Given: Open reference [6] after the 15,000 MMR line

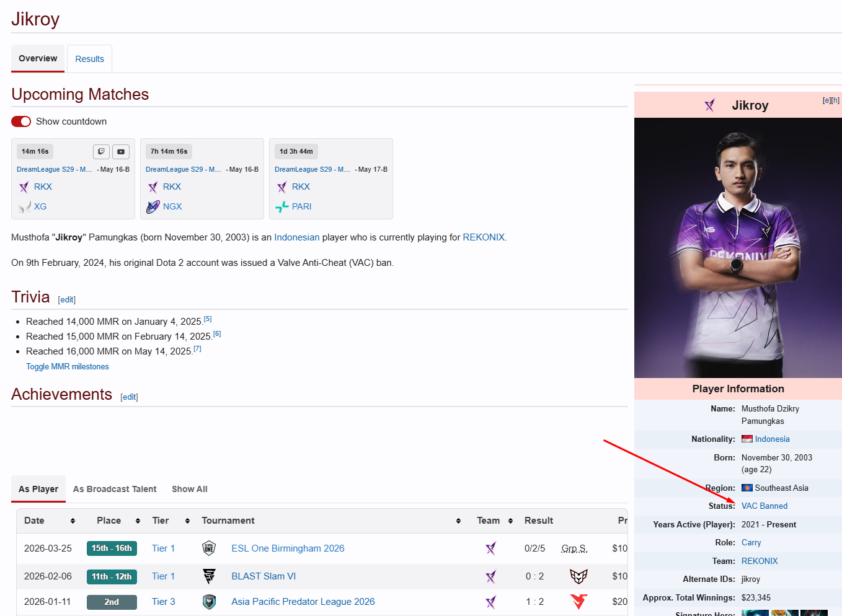Looking at the screenshot, I should (217, 334).
